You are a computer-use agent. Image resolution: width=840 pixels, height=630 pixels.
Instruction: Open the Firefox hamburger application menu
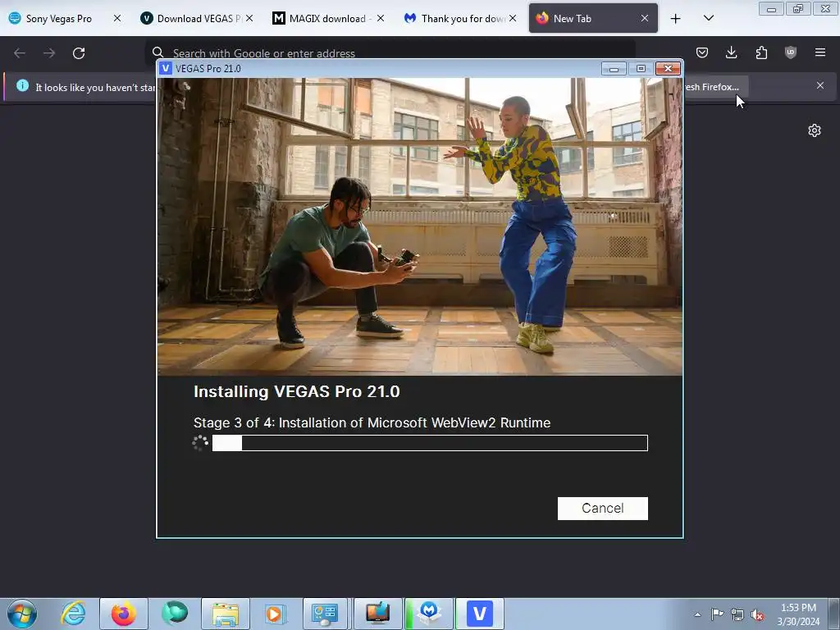coord(820,52)
